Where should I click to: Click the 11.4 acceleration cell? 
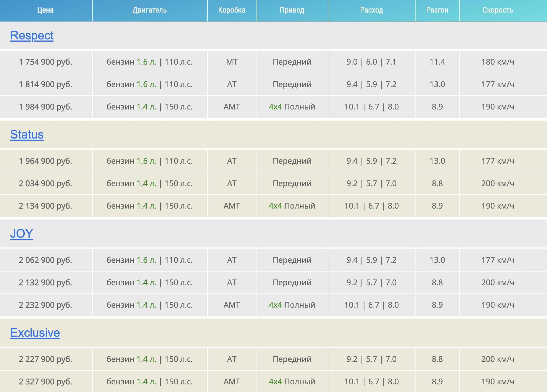point(437,62)
